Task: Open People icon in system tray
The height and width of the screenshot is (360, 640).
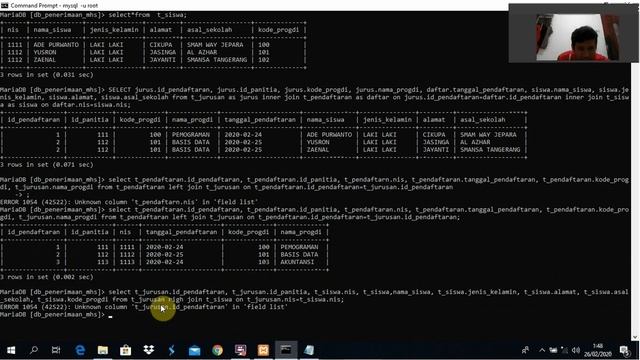Action: 525,350
